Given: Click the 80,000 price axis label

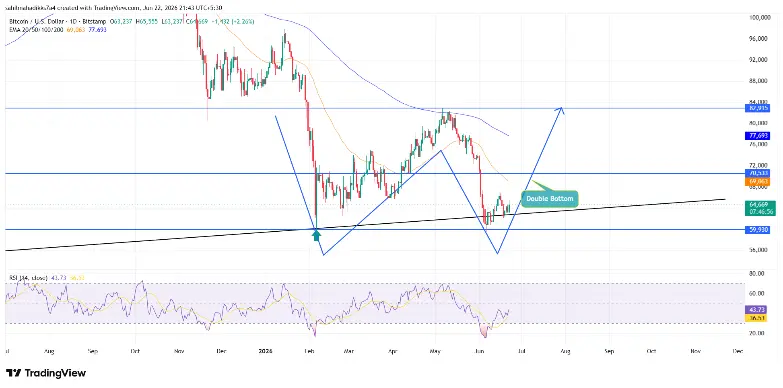Looking at the screenshot, I should (x=759, y=122).
